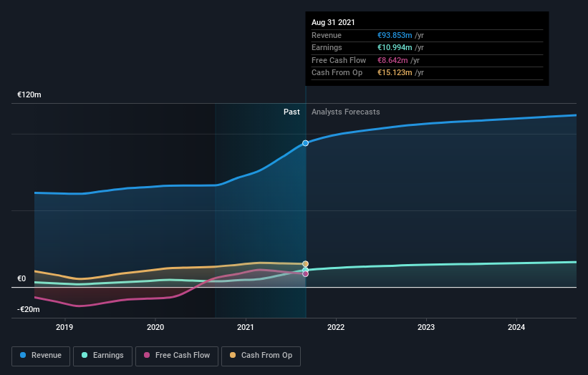
Task: Click the Past region label
Action: pyautogui.click(x=291, y=112)
